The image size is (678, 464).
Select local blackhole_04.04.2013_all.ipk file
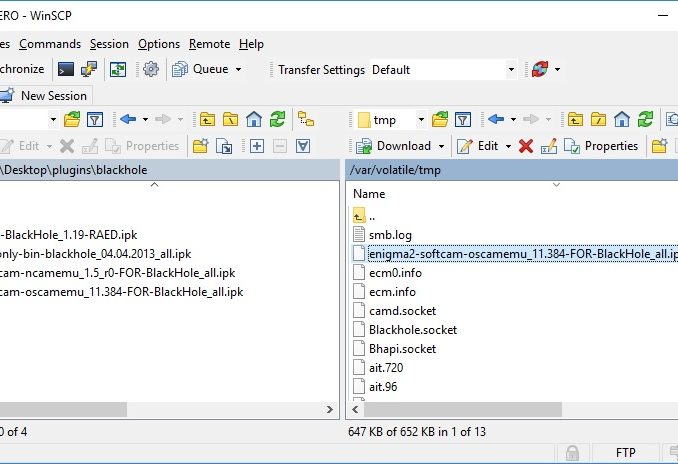pos(96,254)
